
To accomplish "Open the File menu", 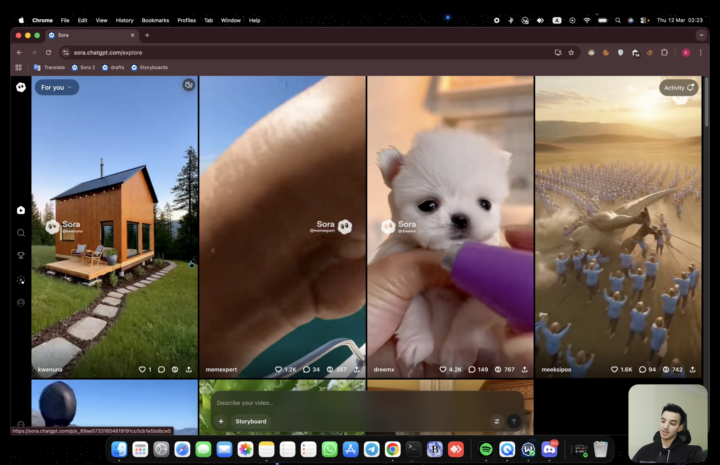I will click(x=65, y=20).
